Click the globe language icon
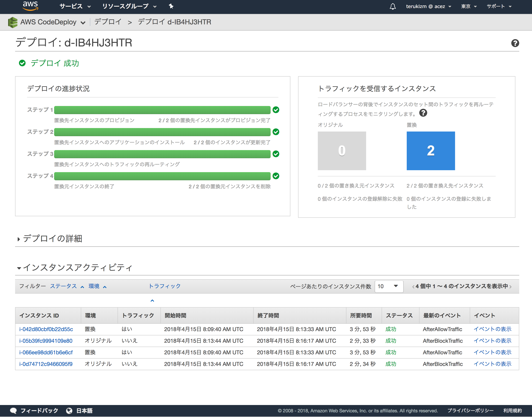This screenshot has width=532, height=417. click(69, 411)
